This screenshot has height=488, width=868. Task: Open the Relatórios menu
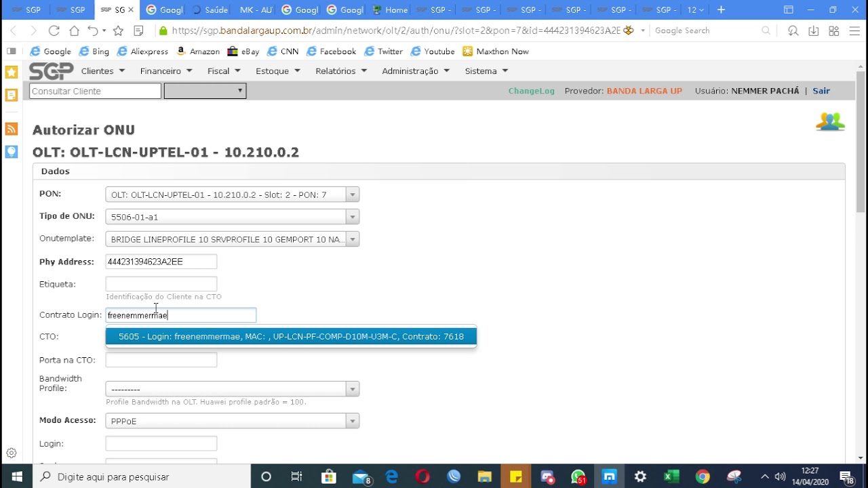[x=341, y=71]
